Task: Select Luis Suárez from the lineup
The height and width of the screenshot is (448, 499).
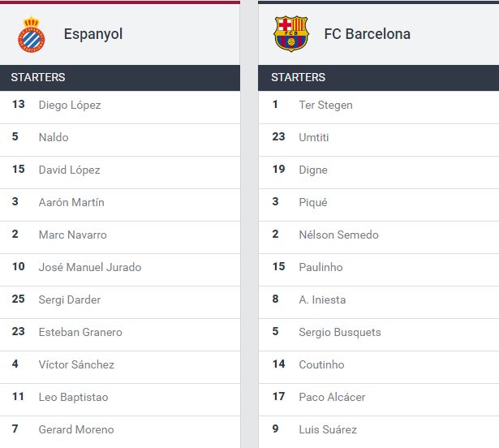Action: (x=328, y=429)
